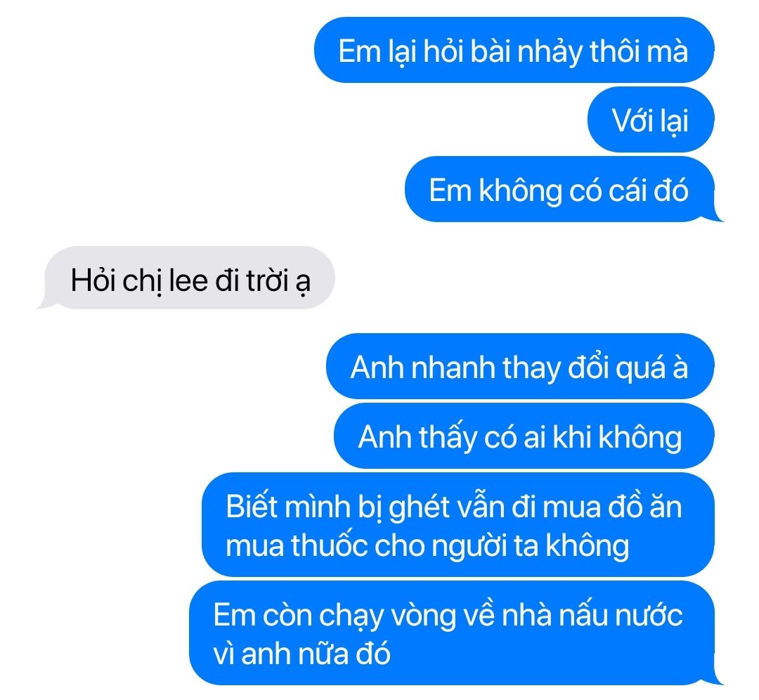
Task: Tap the "Anh thấy có ai khi không" message
Action: point(524,436)
